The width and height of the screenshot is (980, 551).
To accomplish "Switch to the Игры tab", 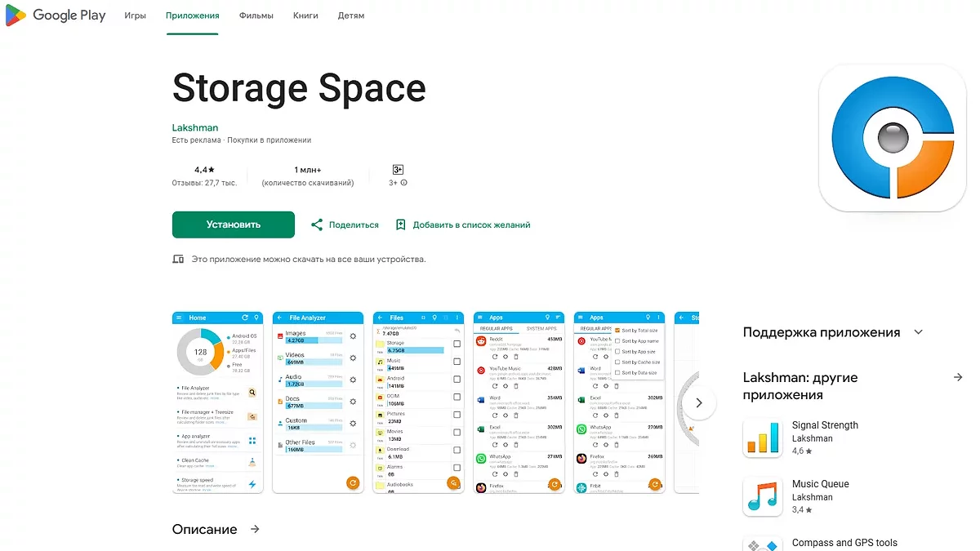I will coord(136,16).
